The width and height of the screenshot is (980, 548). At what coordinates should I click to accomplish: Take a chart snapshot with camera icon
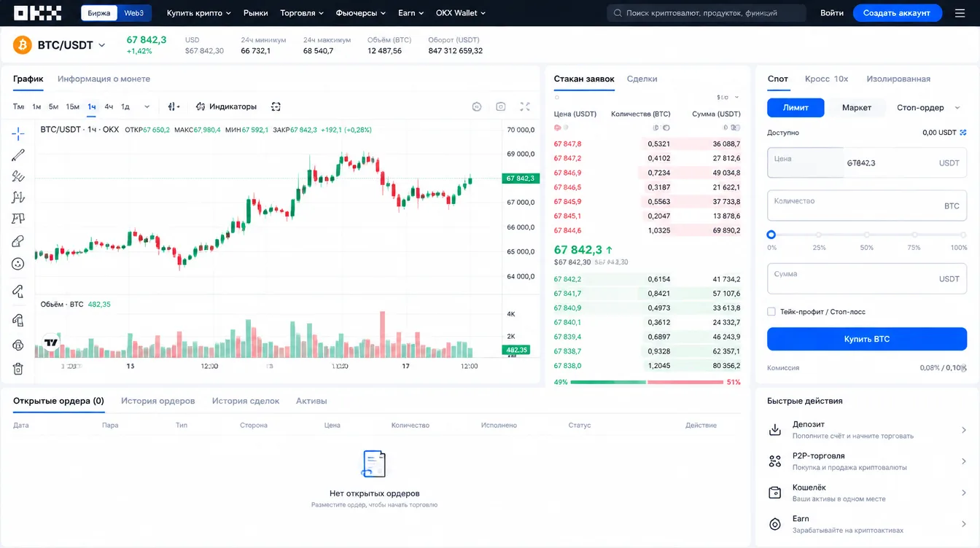click(x=501, y=106)
